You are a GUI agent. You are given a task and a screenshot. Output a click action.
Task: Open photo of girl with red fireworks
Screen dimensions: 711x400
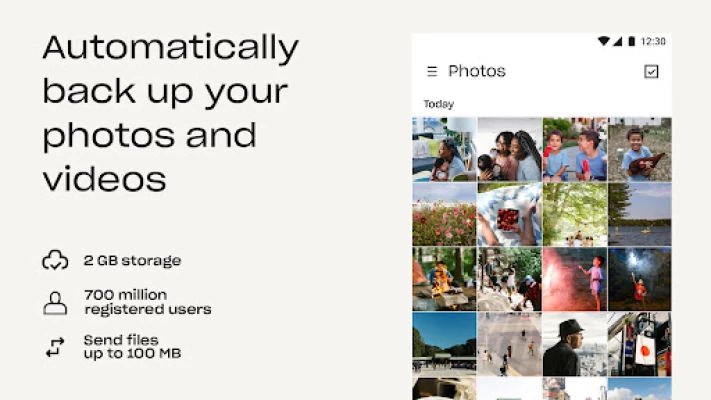[575, 279]
